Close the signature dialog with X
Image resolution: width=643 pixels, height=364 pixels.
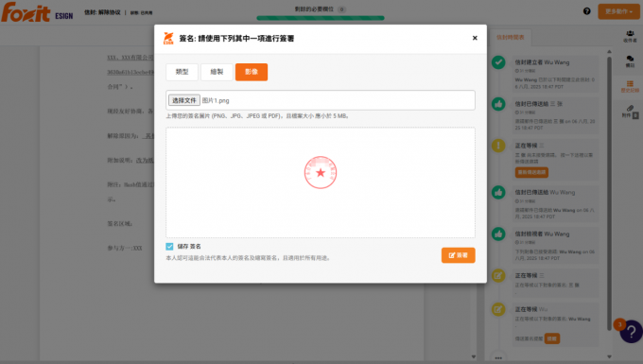click(x=475, y=38)
